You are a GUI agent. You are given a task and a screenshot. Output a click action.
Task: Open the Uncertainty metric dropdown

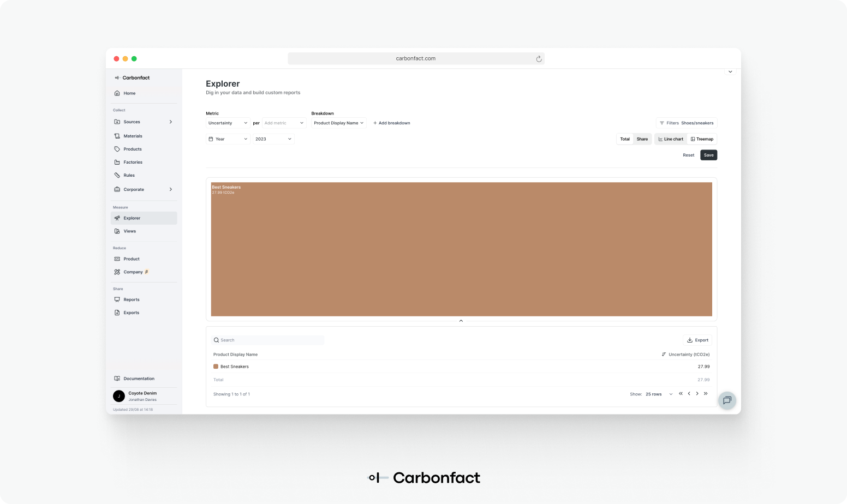point(228,123)
